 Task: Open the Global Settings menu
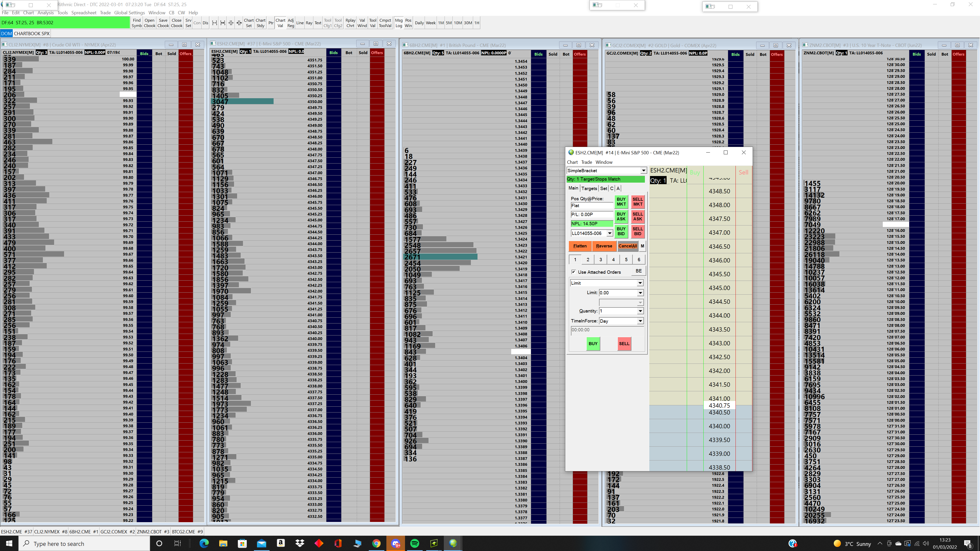point(129,12)
